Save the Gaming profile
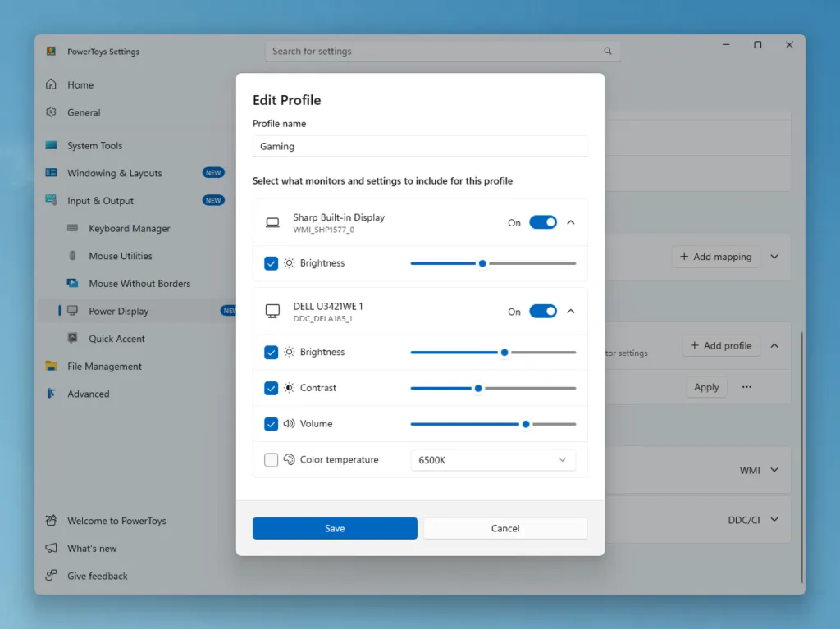This screenshot has height=629, width=840. pos(335,528)
